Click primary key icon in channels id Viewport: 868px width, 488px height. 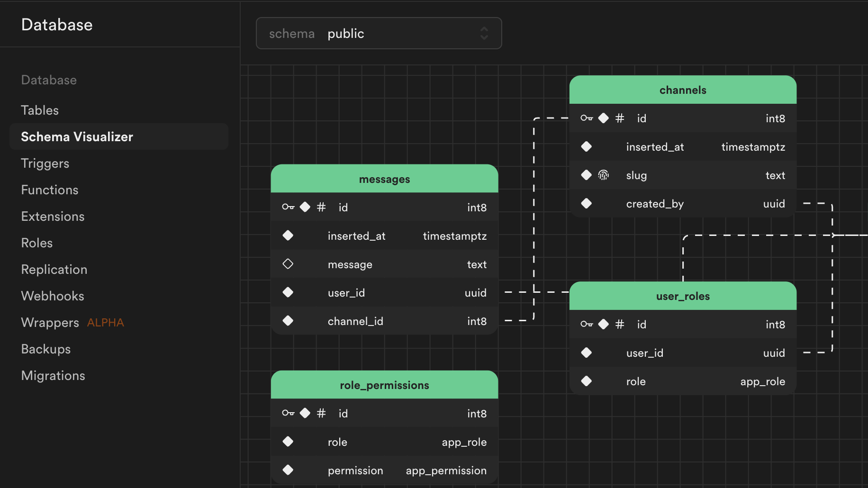[587, 118]
